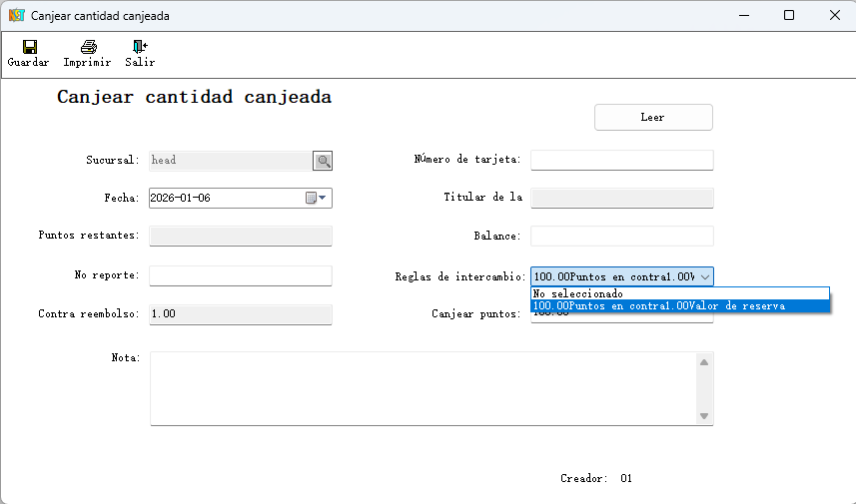The width and height of the screenshot is (856, 504).
Task: Click the Sucursal search magnifier icon
Action: (323, 161)
